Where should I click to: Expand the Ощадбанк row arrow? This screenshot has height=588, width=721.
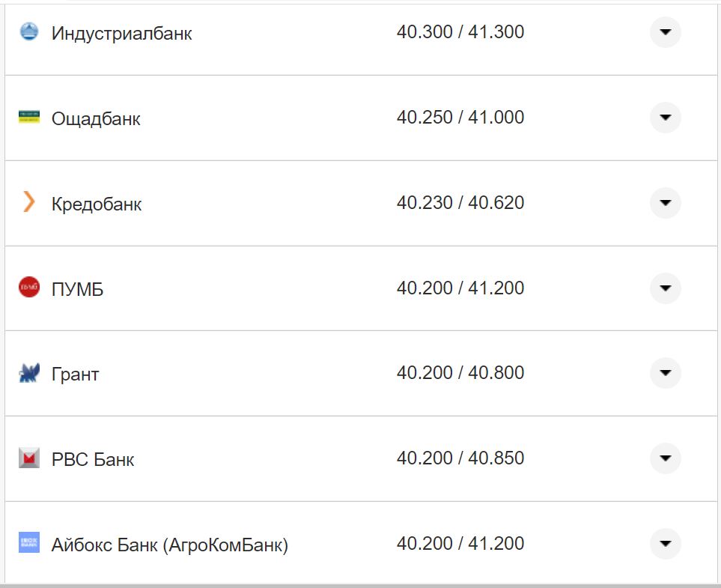click(x=665, y=118)
